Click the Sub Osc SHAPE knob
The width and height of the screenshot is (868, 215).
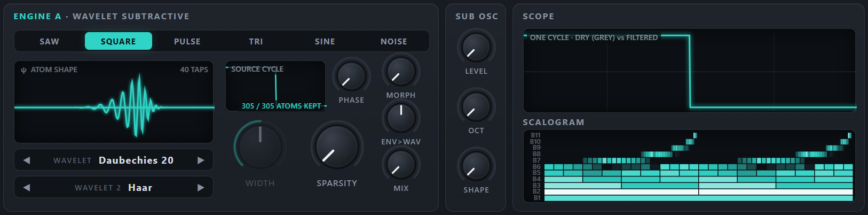tap(476, 166)
